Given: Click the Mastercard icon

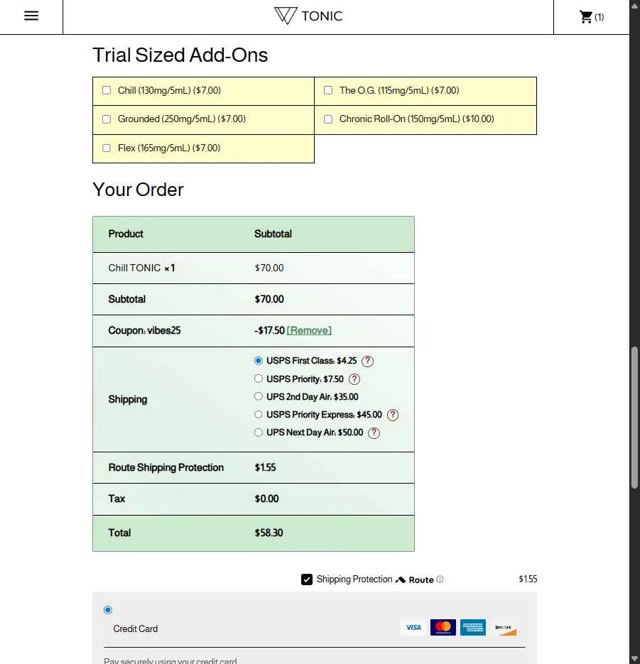Looking at the screenshot, I should click(x=443, y=628).
